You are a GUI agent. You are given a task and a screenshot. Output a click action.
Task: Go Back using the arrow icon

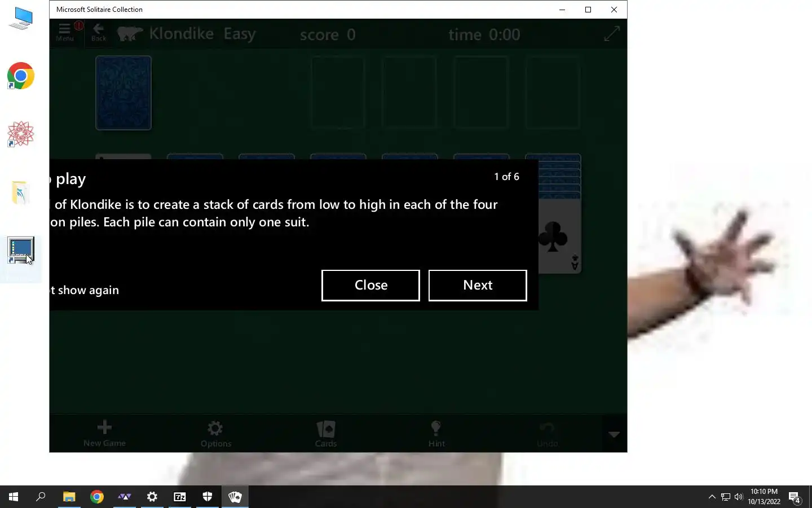(99, 32)
